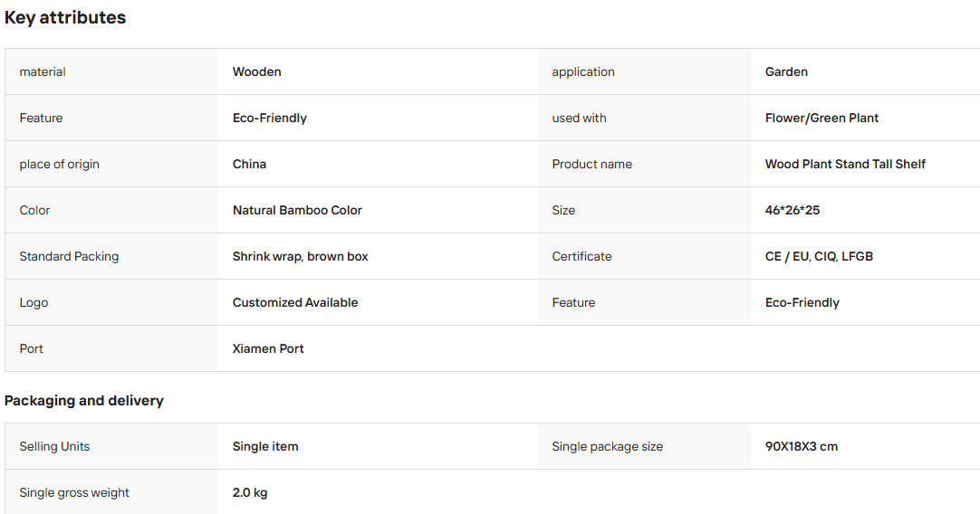Select the 2.0 kg gross weight value

tap(250, 493)
